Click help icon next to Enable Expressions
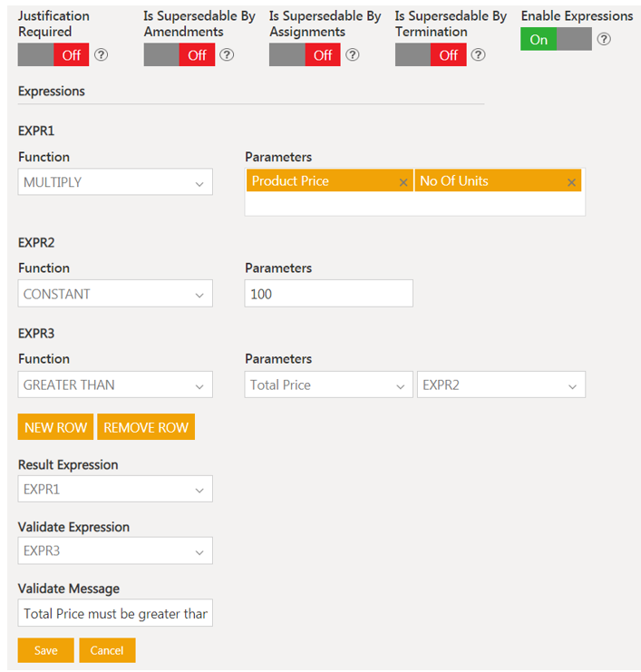The image size is (641, 672). 604,39
